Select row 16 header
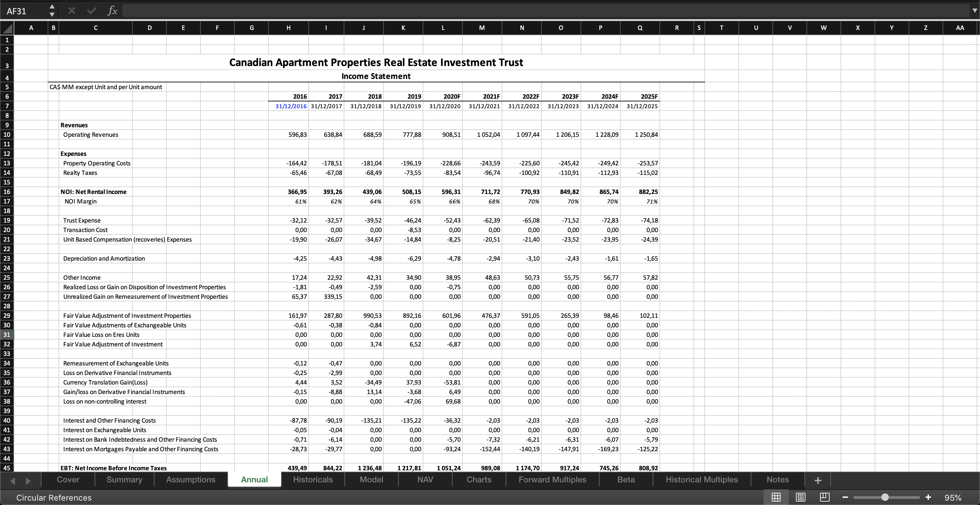This screenshot has width=980, height=505. pyautogui.click(x=7, y=192)
